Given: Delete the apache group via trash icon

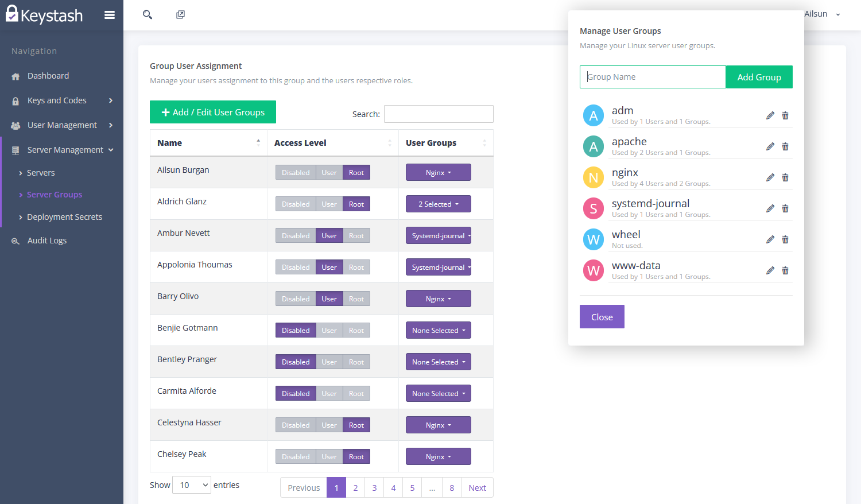Looking at the screenshot, I should click(785, 146).
